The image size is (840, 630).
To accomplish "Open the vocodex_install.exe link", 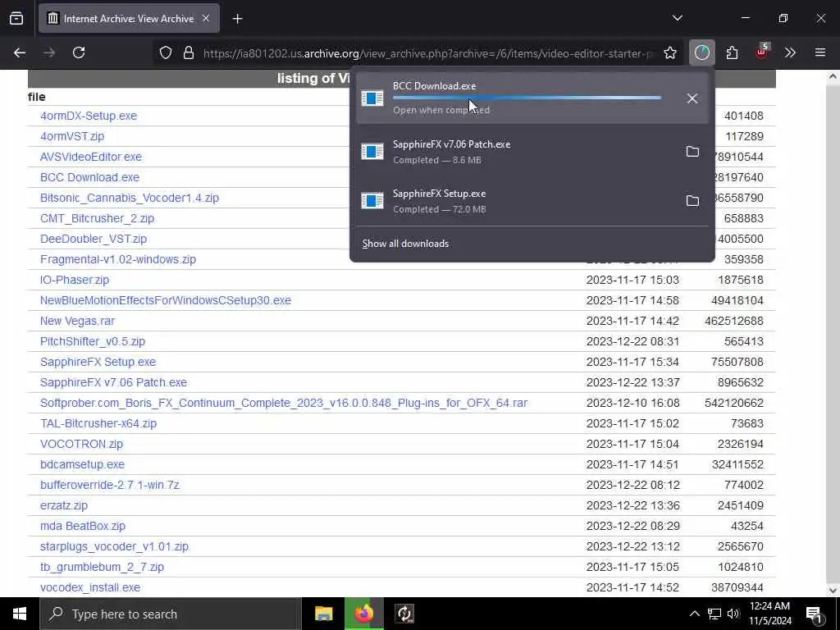I will (x=90, y=587).
